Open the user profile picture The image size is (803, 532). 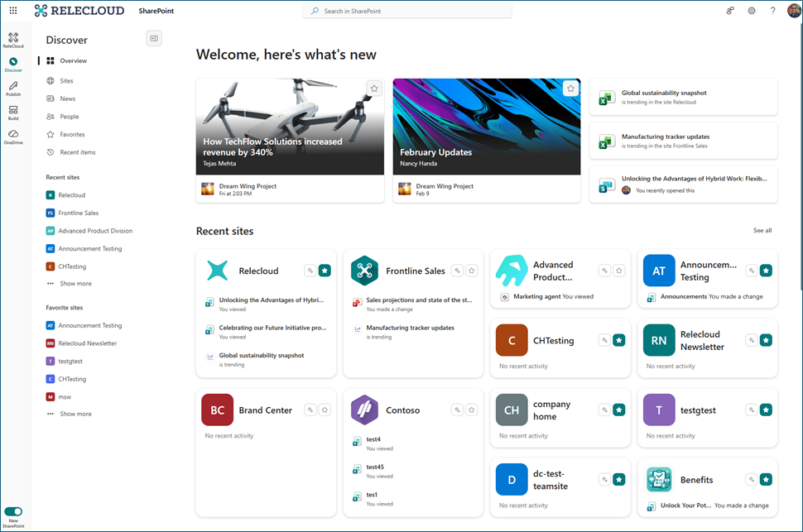[x=792, y=11]
